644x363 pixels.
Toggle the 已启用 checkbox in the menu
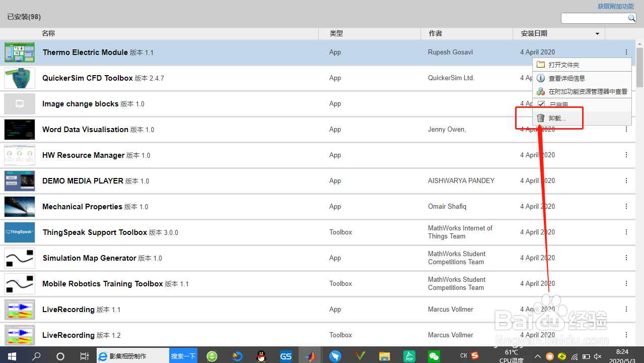click(541, 104)
